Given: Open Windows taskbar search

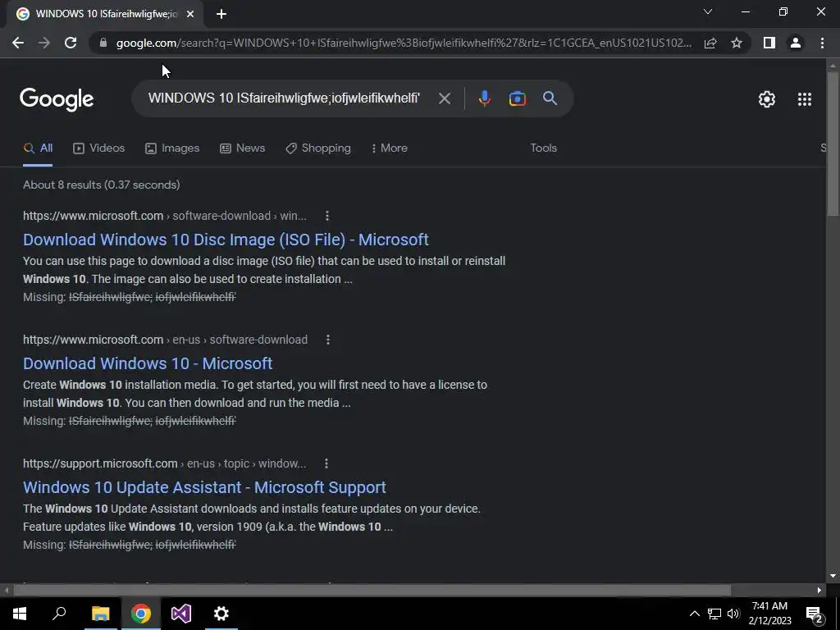Looking at the screenshot, I should click(x=59, y=614).
